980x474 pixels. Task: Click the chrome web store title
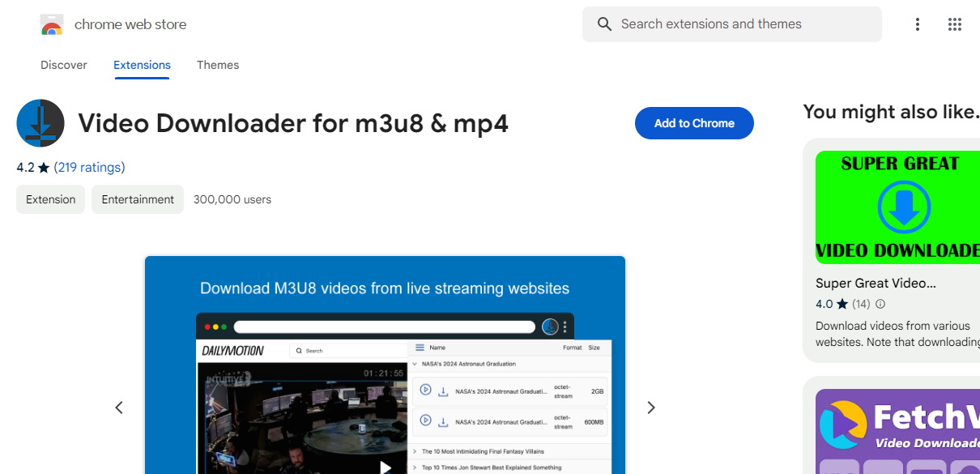tap(130, 24)
